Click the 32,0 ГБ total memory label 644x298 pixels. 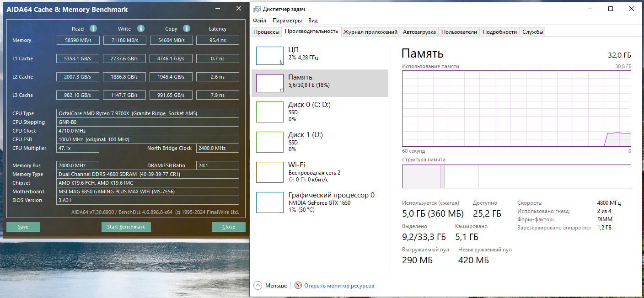(619, 55)
